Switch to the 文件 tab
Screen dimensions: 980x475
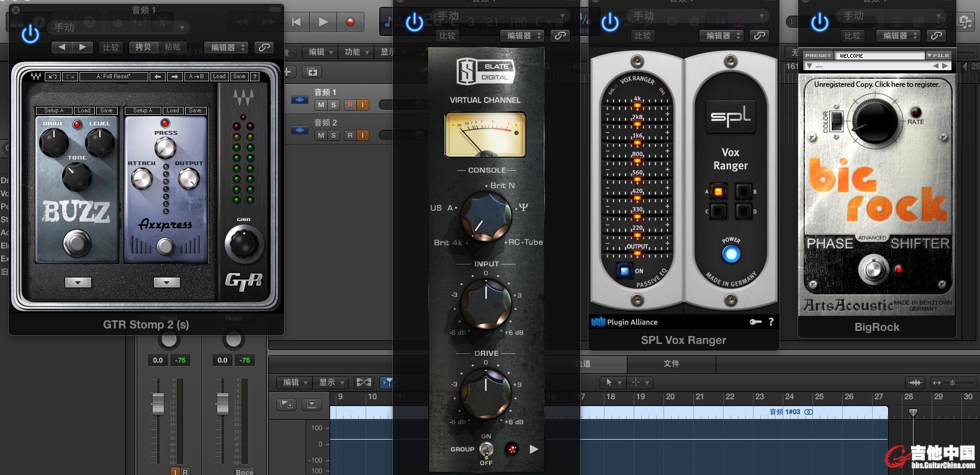[x=672, y=363]
